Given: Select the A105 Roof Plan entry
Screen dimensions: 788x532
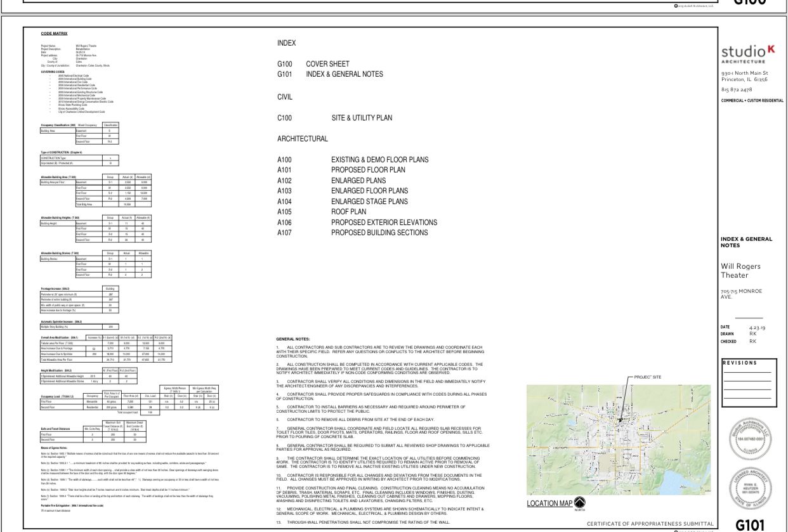Looking at the screenshot, I should pyautogui.click(x=348, y=212).
